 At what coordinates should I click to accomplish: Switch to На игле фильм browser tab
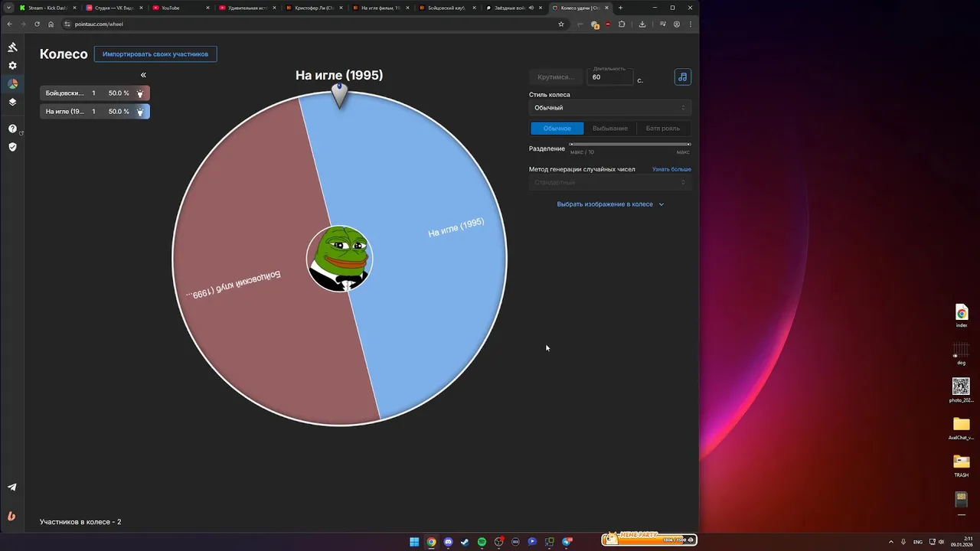pyautogui.click(x=380, y=8)
